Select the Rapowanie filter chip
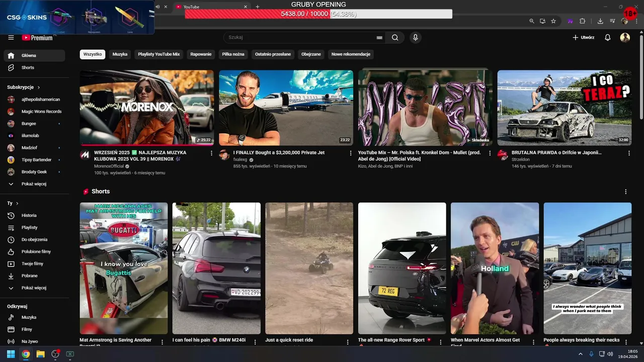The image size is (644, 362). pyautogui.click(x=201, y=54)
